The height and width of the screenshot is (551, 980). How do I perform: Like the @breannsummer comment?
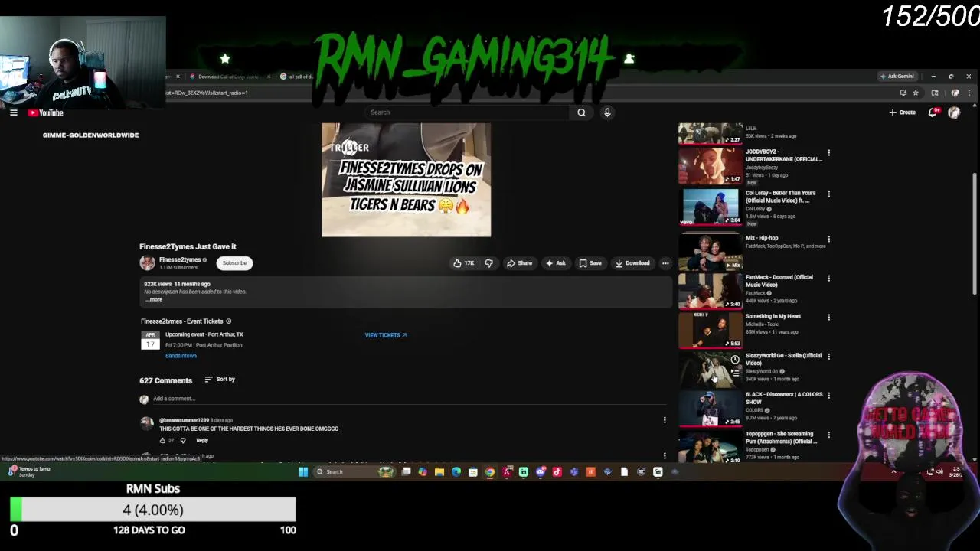(162, 441)
